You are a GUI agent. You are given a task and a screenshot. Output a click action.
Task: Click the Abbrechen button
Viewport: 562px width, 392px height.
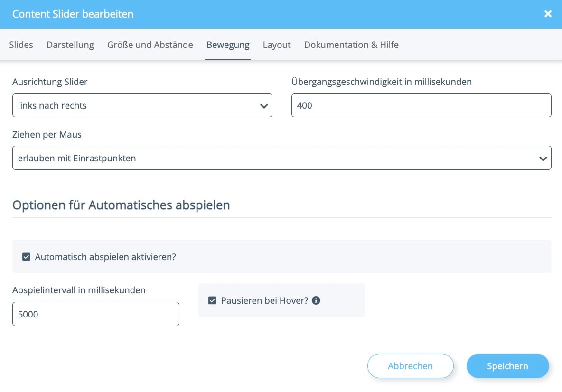click(x=411, y=366)
